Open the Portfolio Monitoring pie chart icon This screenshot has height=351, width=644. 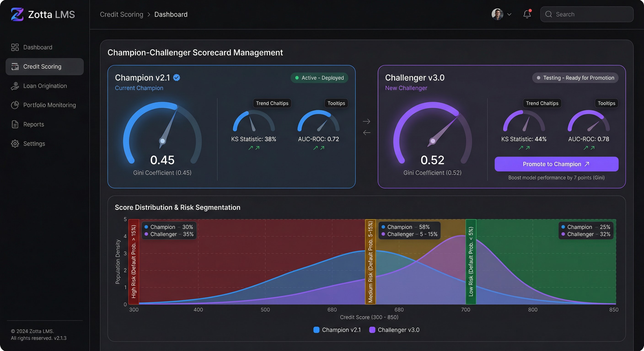(15, 105)
